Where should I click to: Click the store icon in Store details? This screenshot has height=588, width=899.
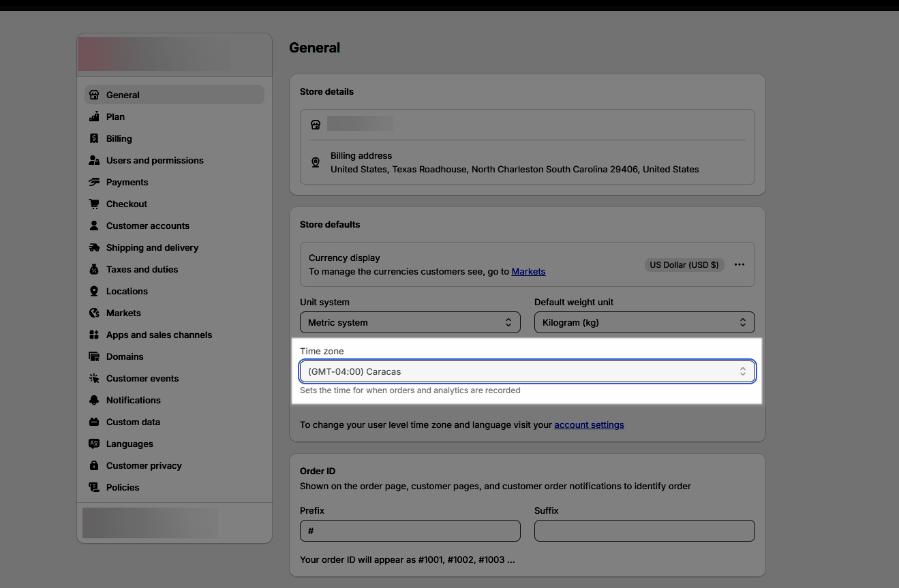click(316, 125)
